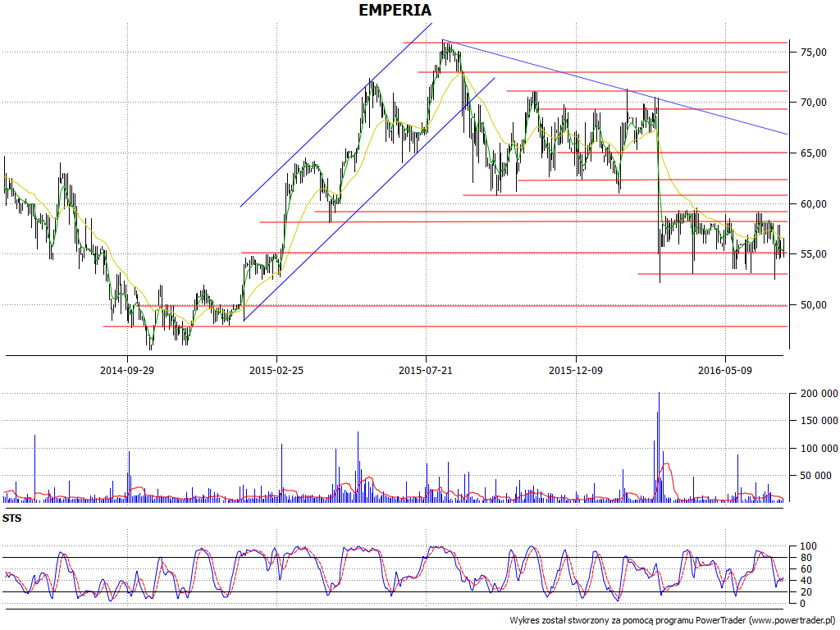
Task: Click the EMPERIA chart title
Action: (x=395, y=10)
